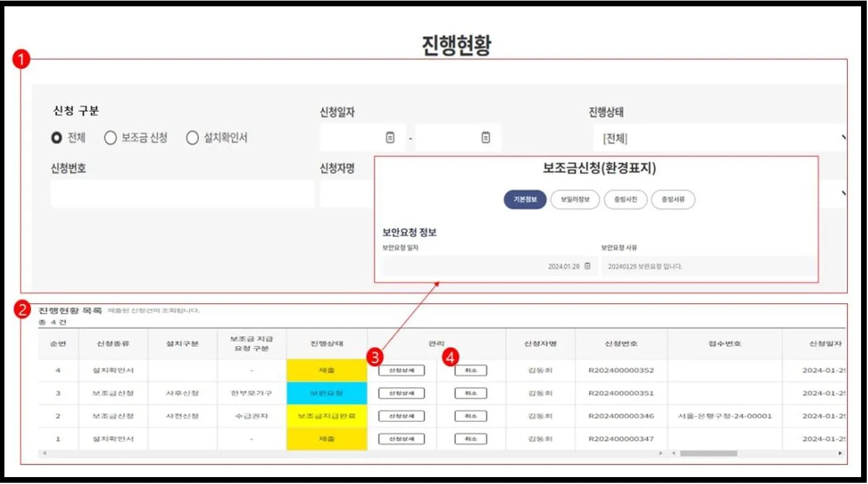The image size is (868, 484).
Task: Click the 제출 status in row 1
Action: point(327,439)
